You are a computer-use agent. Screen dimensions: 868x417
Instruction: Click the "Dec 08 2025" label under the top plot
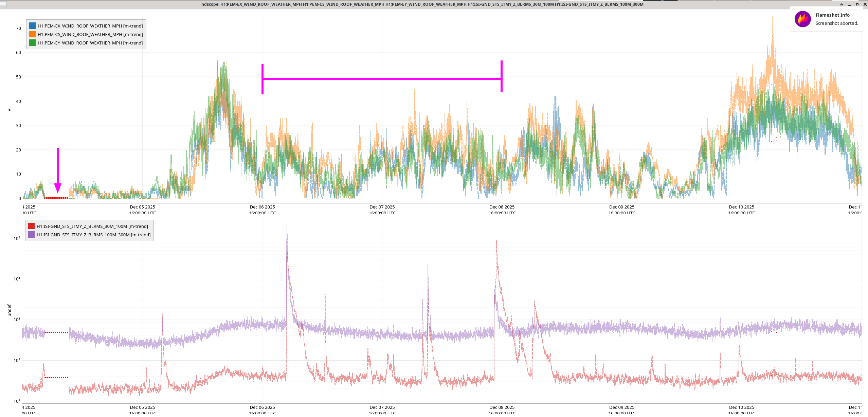click(x=502, y=207)
